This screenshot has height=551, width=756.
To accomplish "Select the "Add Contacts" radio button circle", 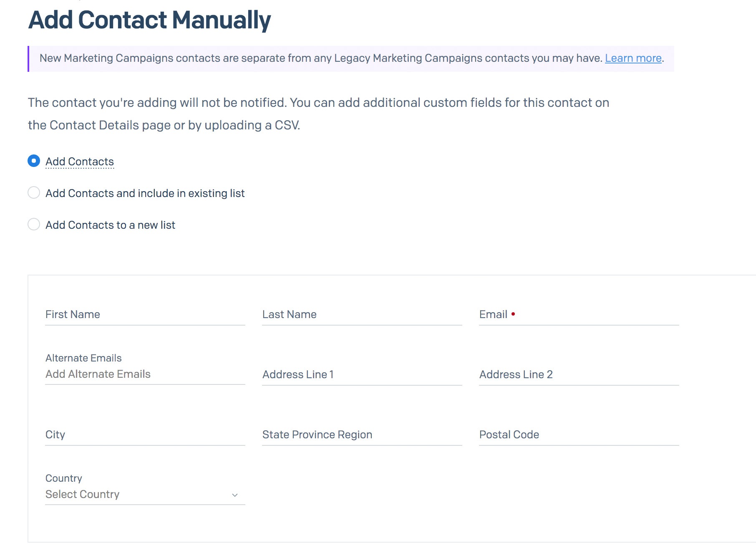I will tap(34, 161).
